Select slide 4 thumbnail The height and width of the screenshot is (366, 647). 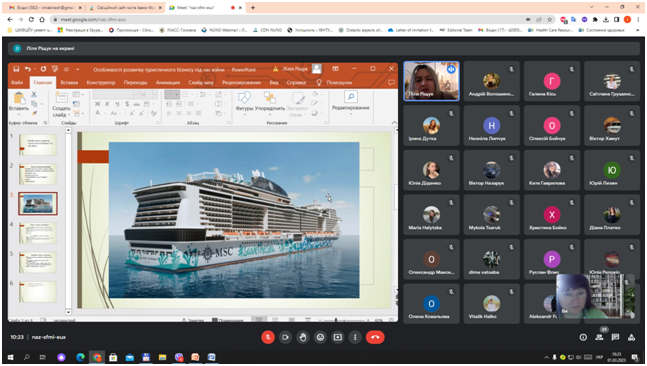[x=38, y=233]
